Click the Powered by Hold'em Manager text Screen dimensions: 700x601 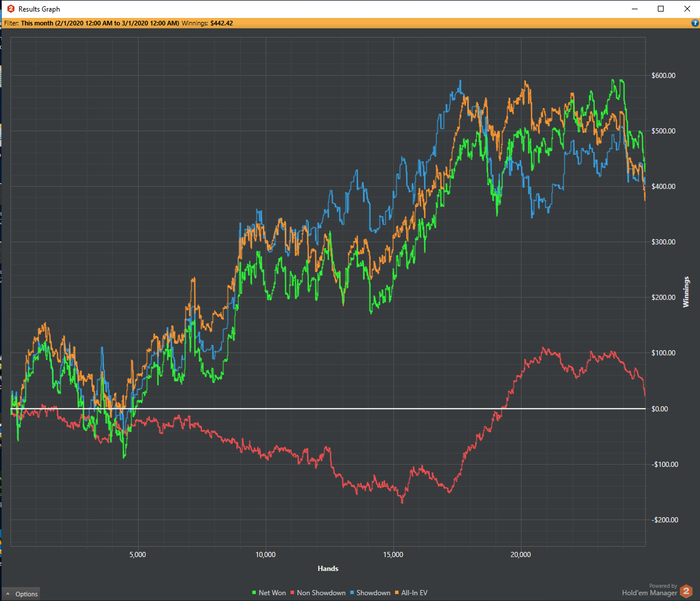(x=650, y=590)
